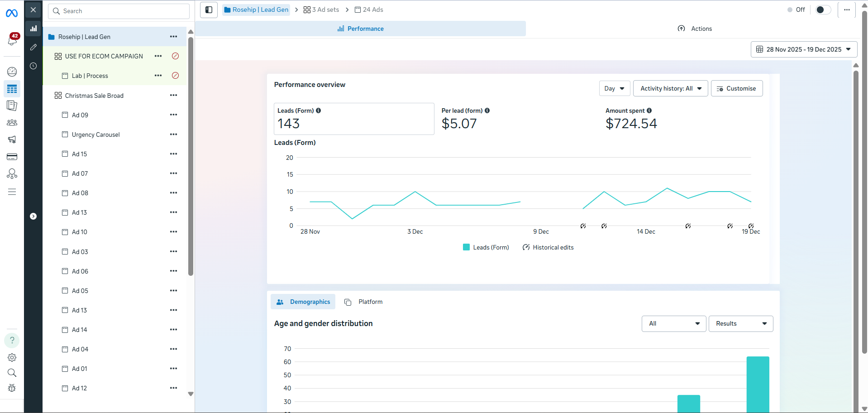The height and width of the screenshot is (413, 868).
Task: Open the all tools hamburger menu
Action: point(12,192)
